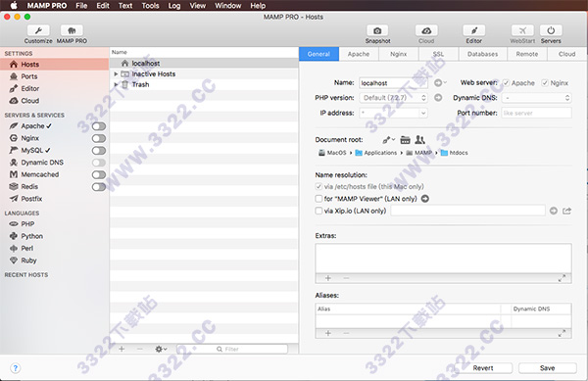Toggle the Nginx web server checkbox
Viewport: 588px width, 381px height.
pyautogui.click(x=545, y=83)
